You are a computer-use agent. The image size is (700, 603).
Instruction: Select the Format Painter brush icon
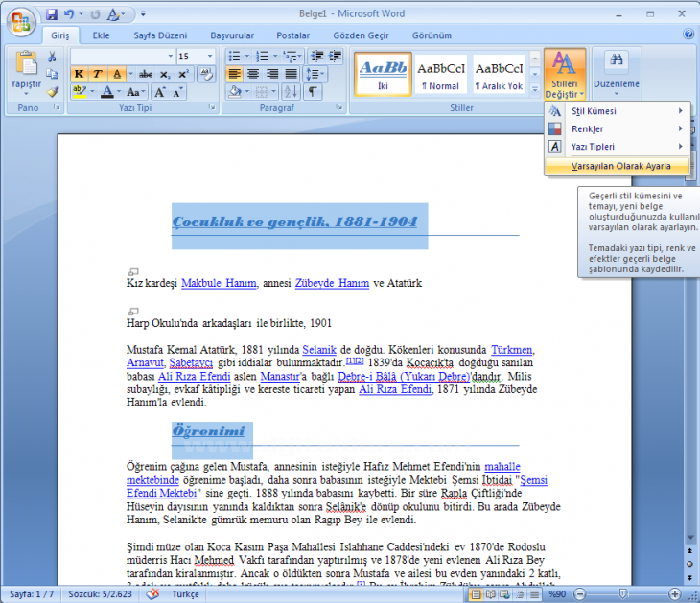coord(52,92)
